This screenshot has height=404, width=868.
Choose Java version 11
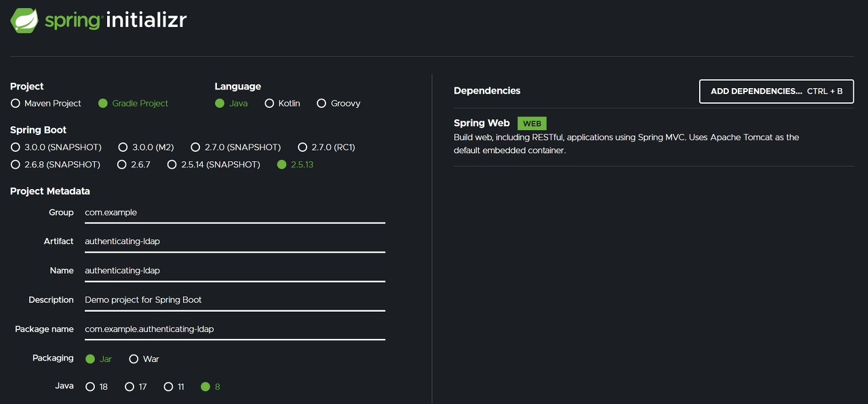[167, 386]
